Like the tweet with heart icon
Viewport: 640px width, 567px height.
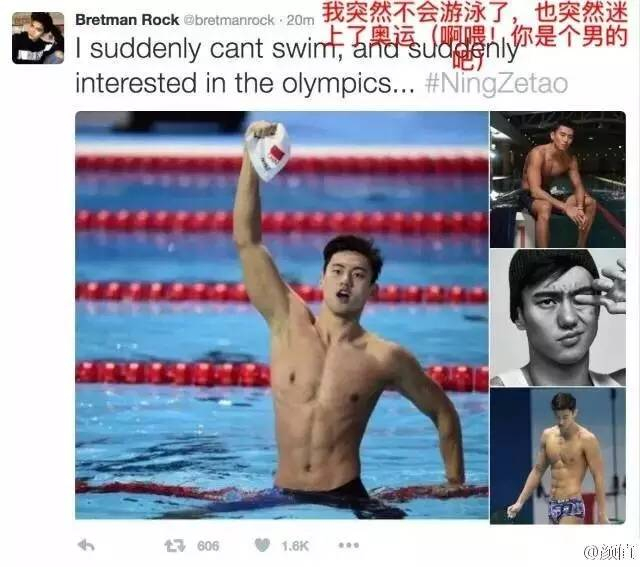[x=262, y=545]
